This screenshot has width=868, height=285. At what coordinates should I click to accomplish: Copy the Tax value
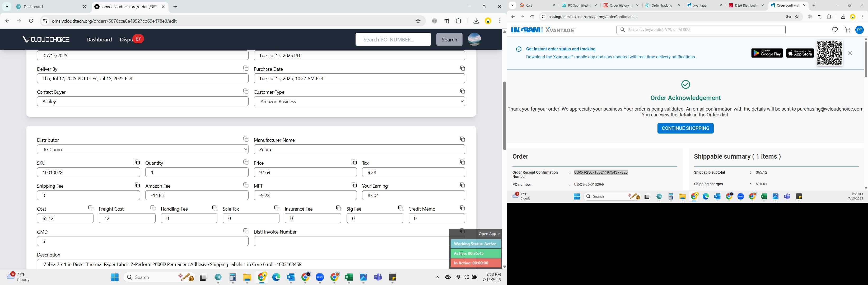tap(462, 162)
